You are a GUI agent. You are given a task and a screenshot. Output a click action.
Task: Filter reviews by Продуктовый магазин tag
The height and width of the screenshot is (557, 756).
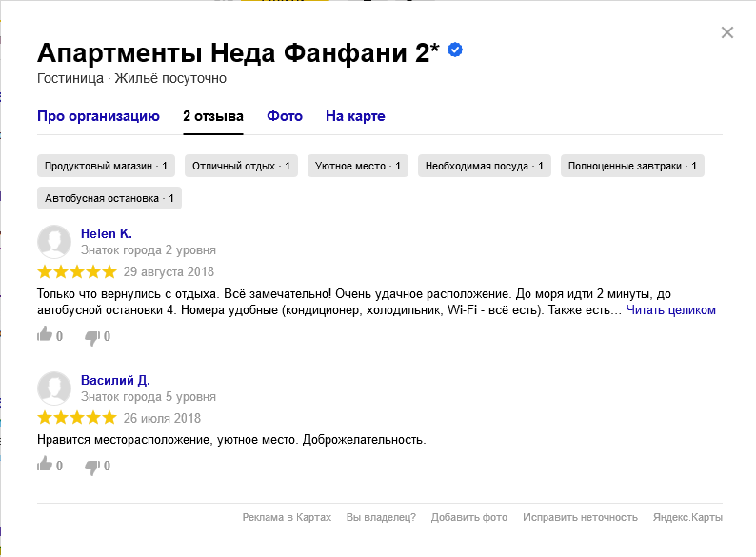click(x=106, y=166)
